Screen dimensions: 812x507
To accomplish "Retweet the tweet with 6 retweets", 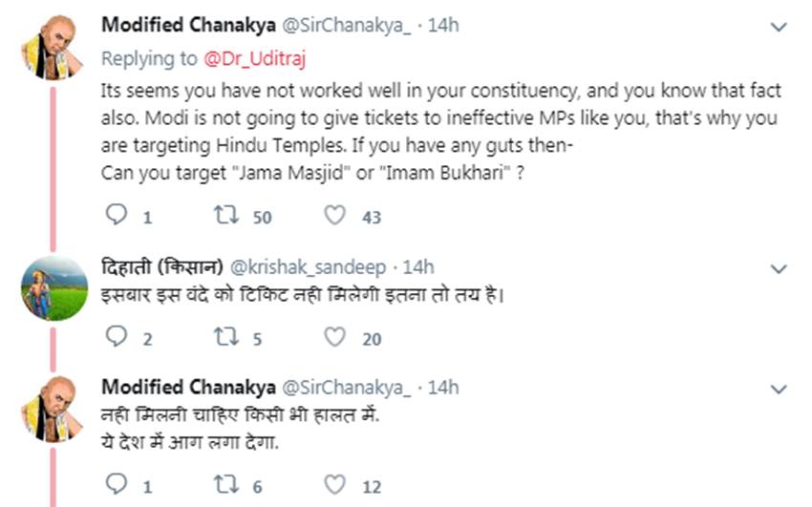I will pos(226,486).
